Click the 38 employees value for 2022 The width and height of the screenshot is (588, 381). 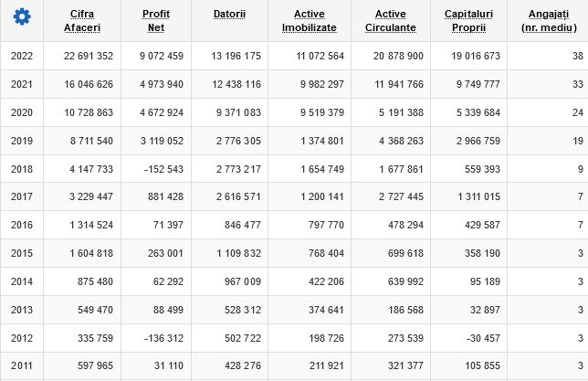click(x=578, y=56)
